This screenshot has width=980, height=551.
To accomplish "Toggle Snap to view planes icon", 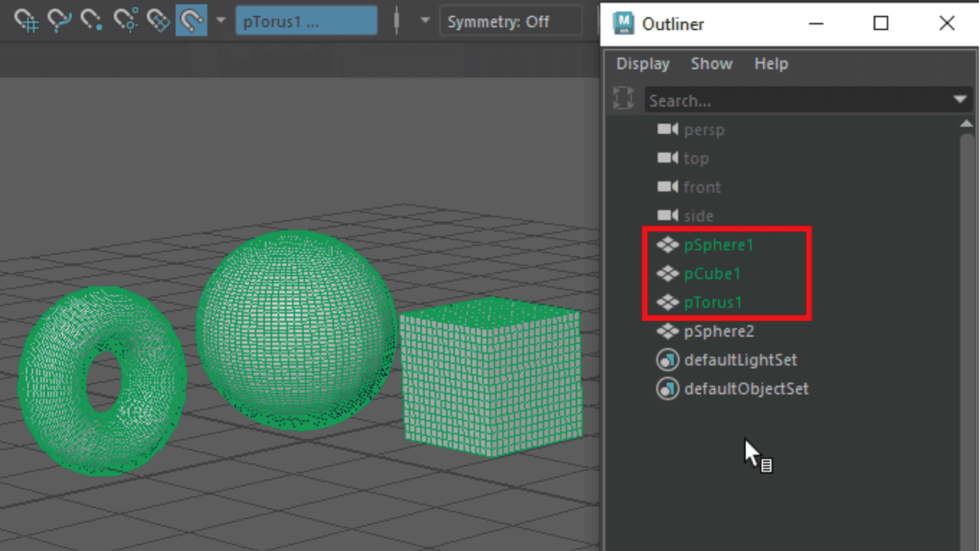I will point(158,21).
